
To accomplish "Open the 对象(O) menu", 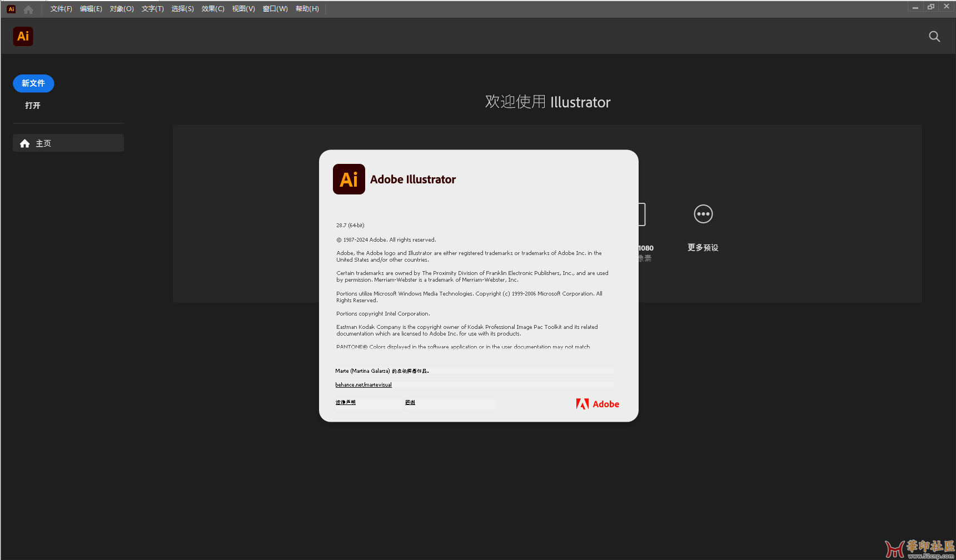I will tap(122, 9).
